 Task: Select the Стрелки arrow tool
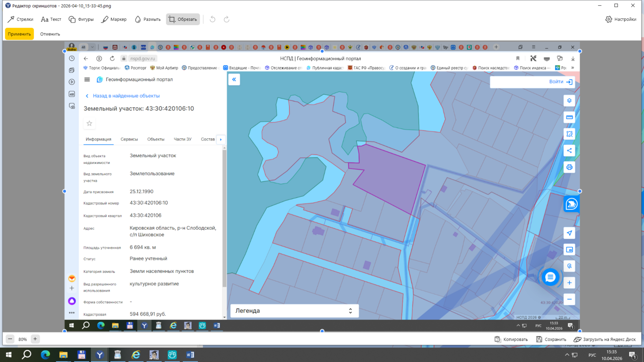tap(20, 19)
